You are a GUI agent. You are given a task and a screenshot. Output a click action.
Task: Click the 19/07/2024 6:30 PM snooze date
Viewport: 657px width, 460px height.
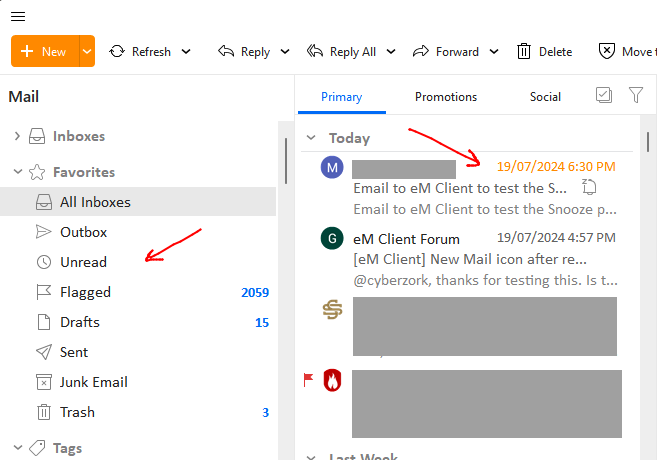556,167
